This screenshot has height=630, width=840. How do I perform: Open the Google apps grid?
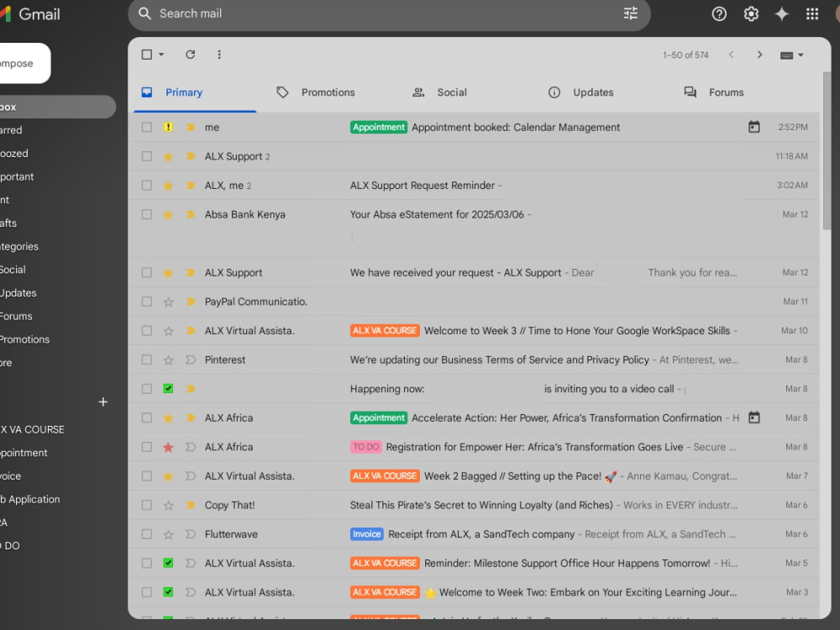coord(812,14)
